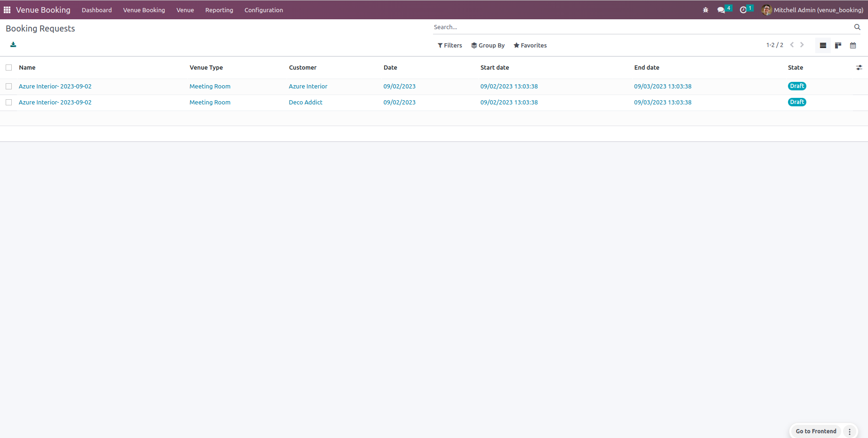Sort by the Start date column header
The width and height of the screenshot is (868, 438).
pos(495,68)
